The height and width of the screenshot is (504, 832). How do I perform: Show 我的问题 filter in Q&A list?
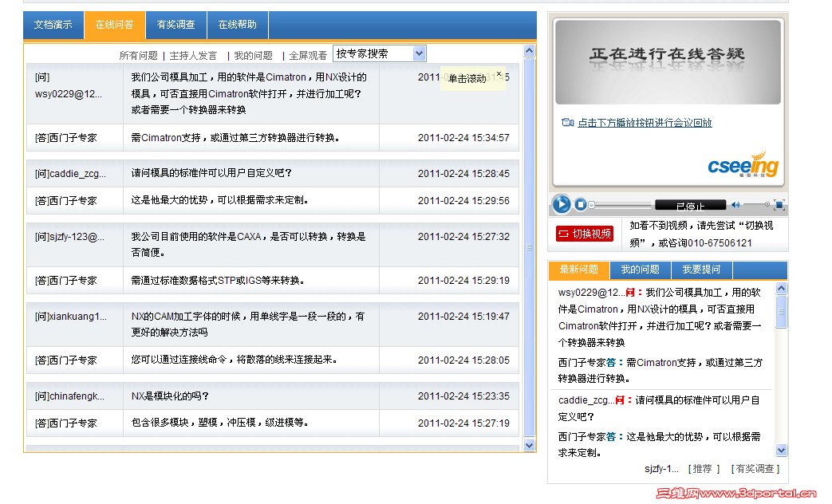[x=253, y=55]
